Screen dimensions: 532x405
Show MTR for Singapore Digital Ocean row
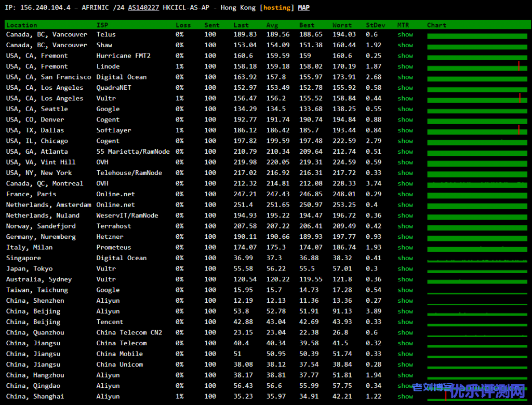coord(405,258)
